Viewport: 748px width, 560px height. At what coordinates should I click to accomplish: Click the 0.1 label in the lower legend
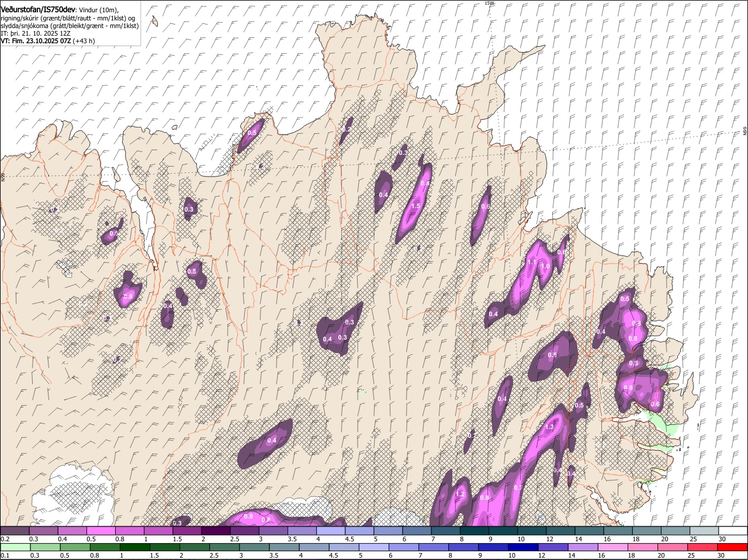pos(5,555)
